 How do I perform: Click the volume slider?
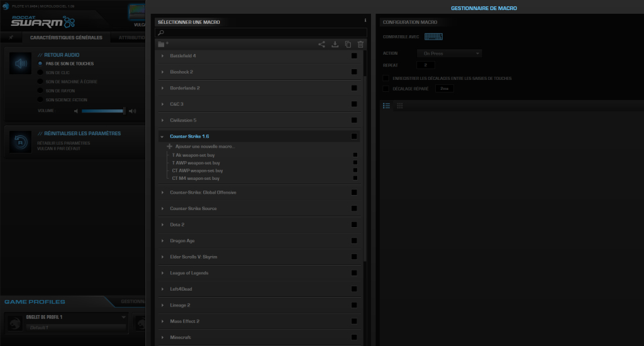pos(103,111)
